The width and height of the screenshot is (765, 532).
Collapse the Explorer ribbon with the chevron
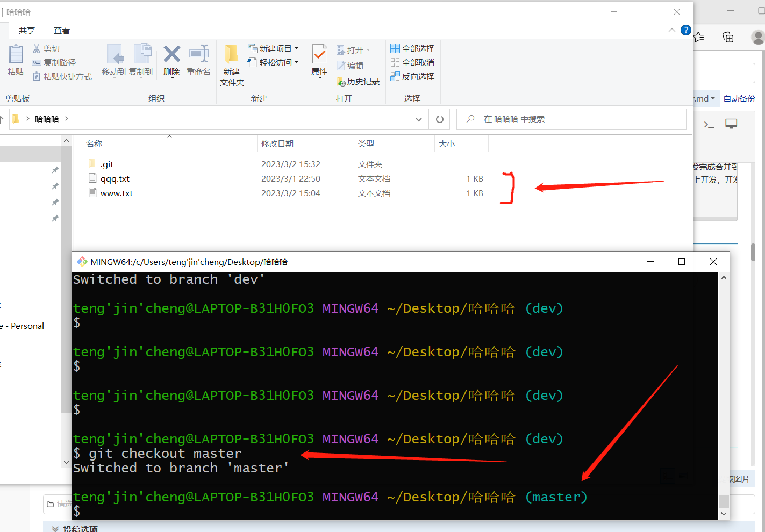(x=672, y=30)
